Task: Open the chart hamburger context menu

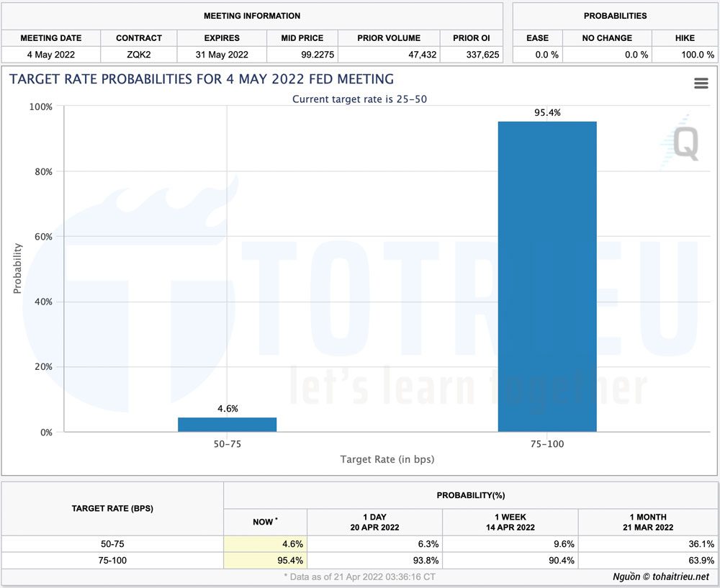Action: click(x=701, y=83)
